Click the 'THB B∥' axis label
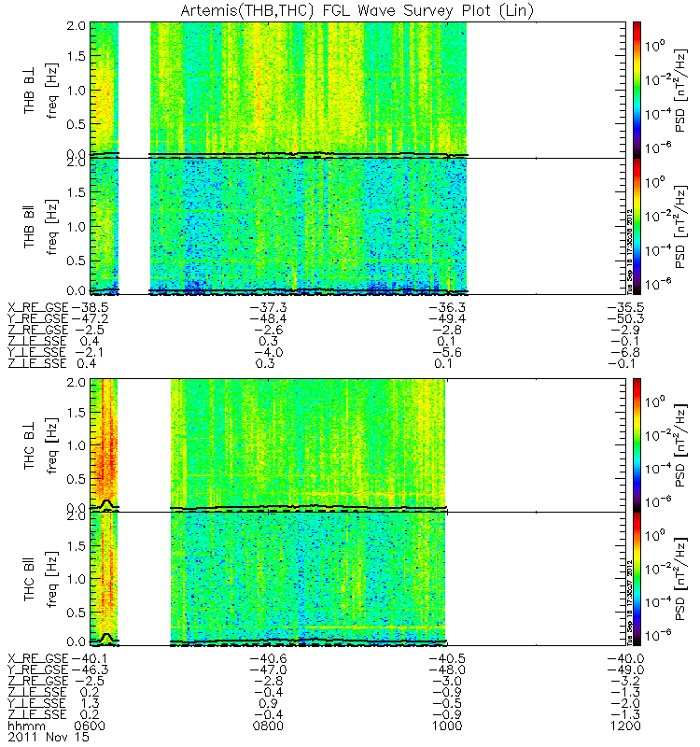Viewport: 700px width, 747px height. tap(30, 228)
